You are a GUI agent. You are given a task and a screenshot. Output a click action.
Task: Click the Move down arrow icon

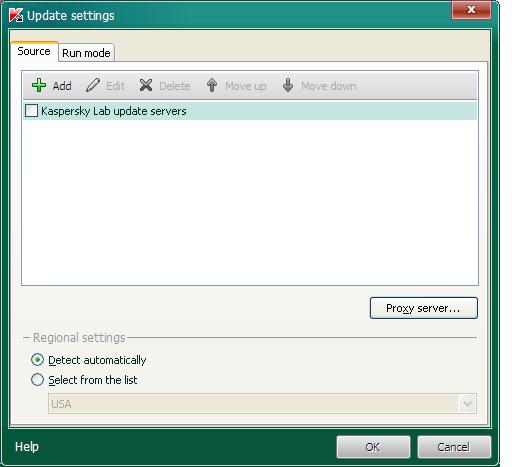[288, 85]
